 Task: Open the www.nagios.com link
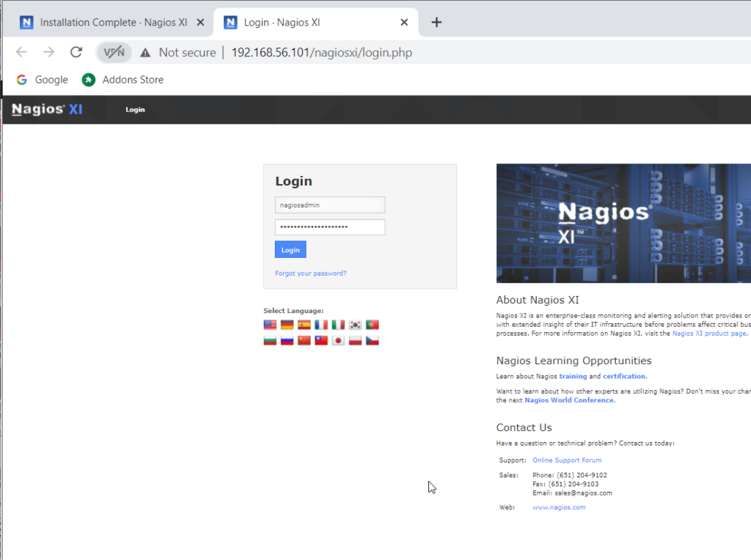pos(559,507)
